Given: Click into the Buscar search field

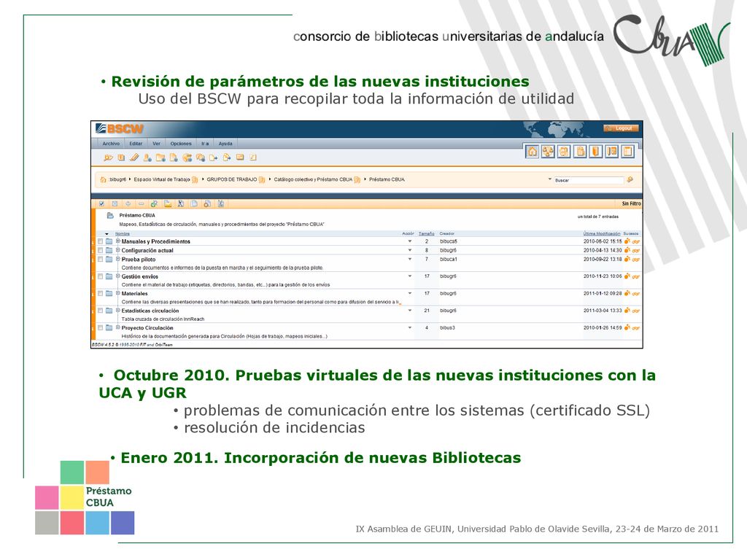Looking at the screenshot, I should (x=589, y=180).
